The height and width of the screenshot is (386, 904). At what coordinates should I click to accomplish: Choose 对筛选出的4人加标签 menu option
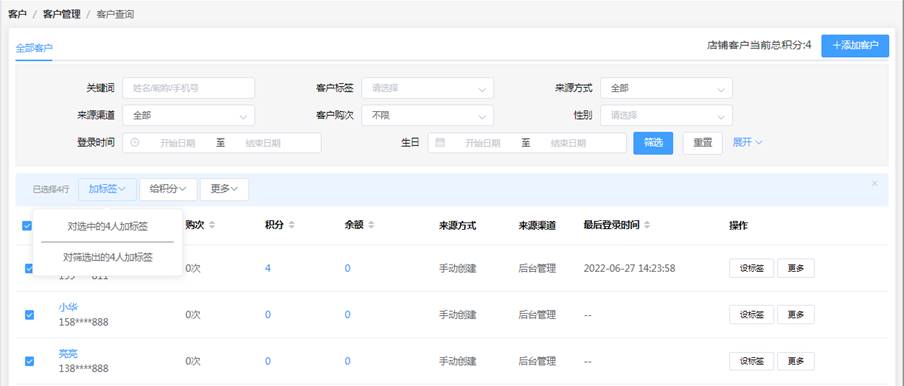108,258
